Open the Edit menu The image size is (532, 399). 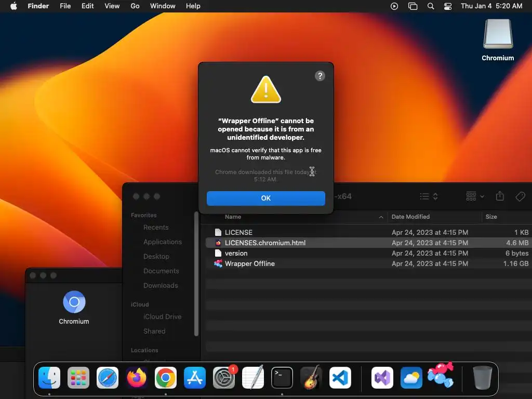click(87, 6)
